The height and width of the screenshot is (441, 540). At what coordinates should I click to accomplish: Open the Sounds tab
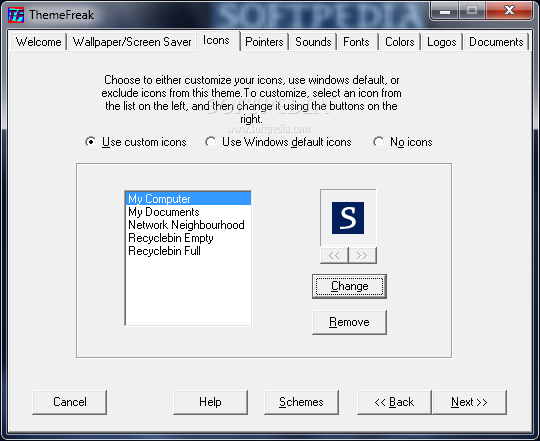313,42
